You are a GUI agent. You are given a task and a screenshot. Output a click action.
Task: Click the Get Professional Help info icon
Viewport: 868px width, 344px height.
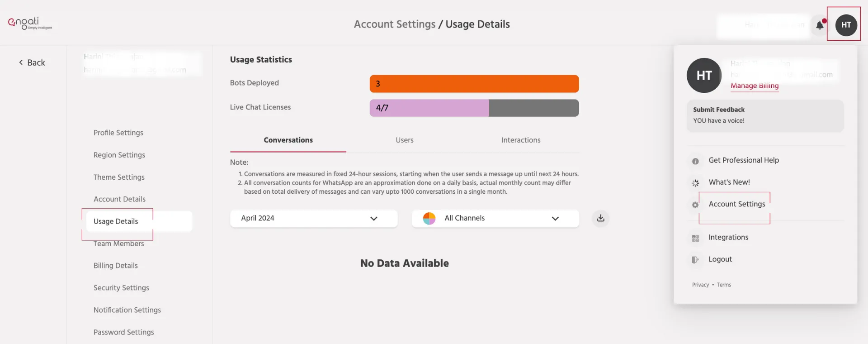tap(695, 161)
